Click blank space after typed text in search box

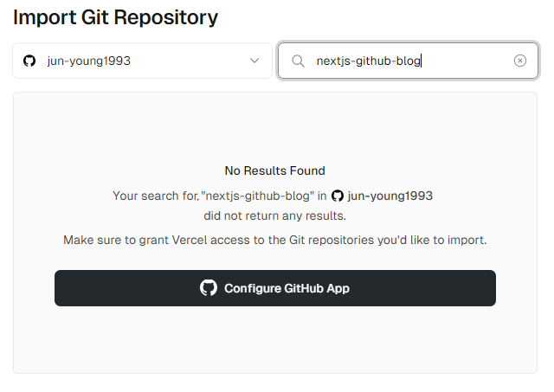coord(467,61)
